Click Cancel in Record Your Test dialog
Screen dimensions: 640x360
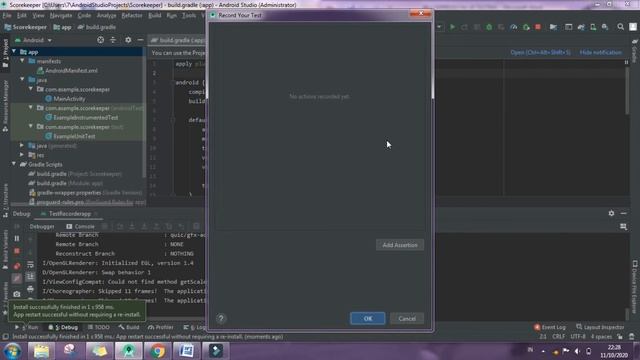(x=407, y=318)
